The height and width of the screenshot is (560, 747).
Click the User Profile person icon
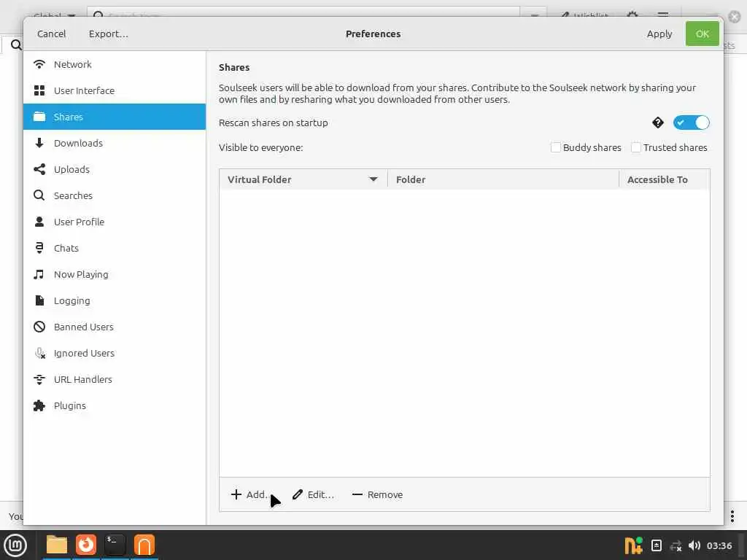(39, 222)
